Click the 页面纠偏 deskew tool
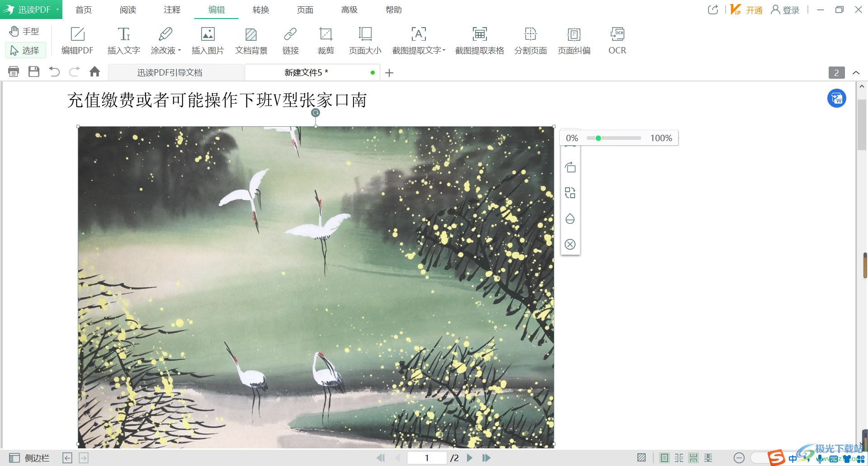The image size is (868, 466). [x=574, y=41]
